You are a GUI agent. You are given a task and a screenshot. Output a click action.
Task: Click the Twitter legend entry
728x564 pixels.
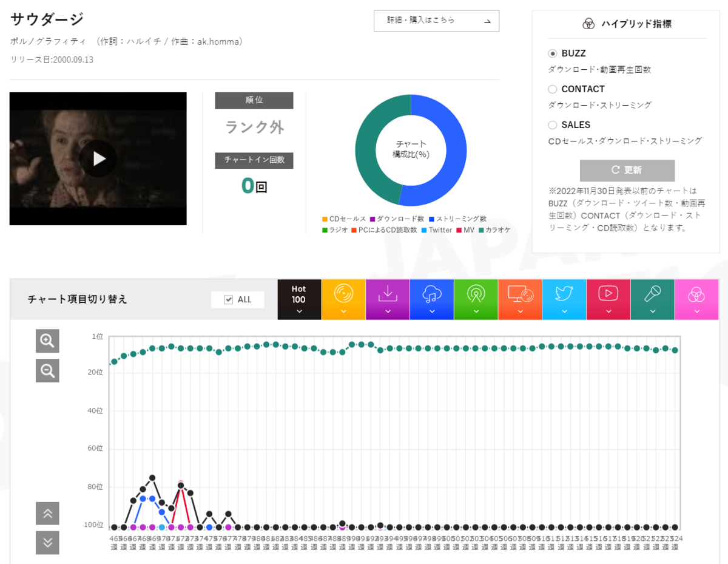(x=437, y=231)
